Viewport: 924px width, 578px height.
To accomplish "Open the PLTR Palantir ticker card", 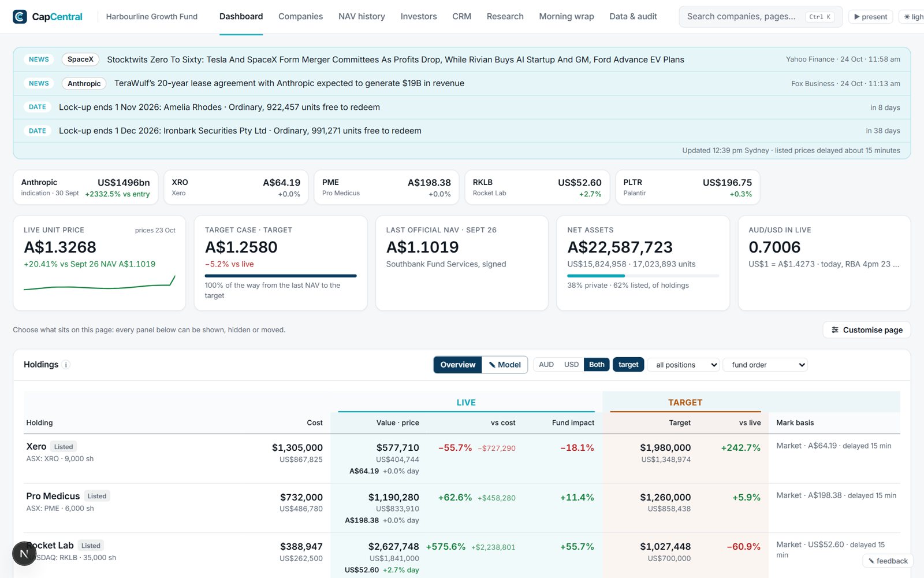I will [x=688, y=187].
